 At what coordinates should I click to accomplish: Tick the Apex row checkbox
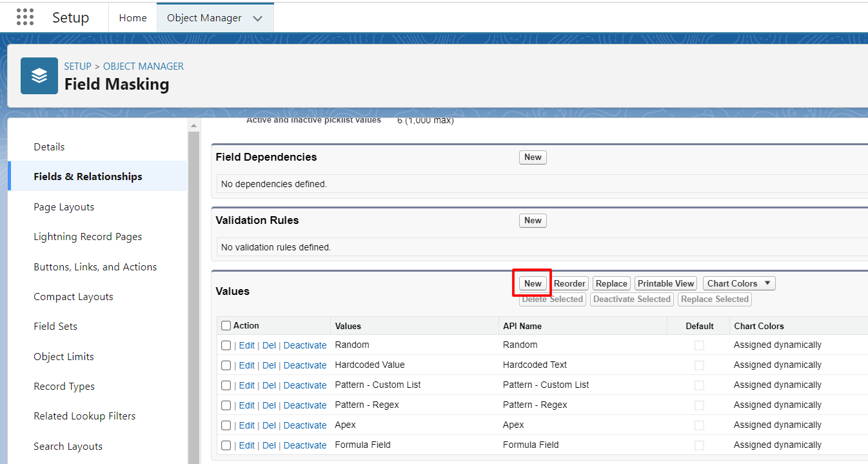tap(226, 425)
